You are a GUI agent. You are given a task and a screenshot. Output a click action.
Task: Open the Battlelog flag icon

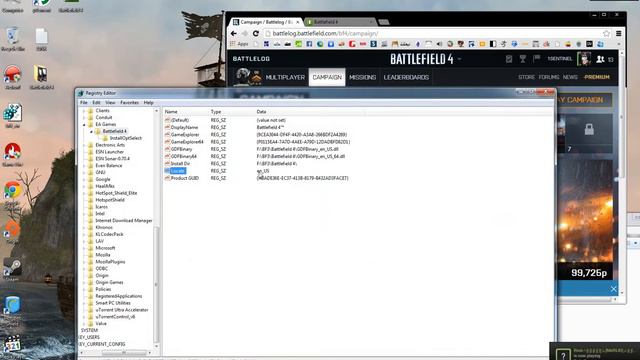click(x=536, y=59)
